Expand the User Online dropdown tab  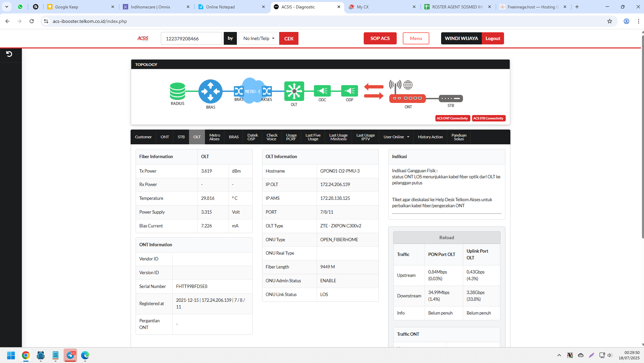(396, 137)
